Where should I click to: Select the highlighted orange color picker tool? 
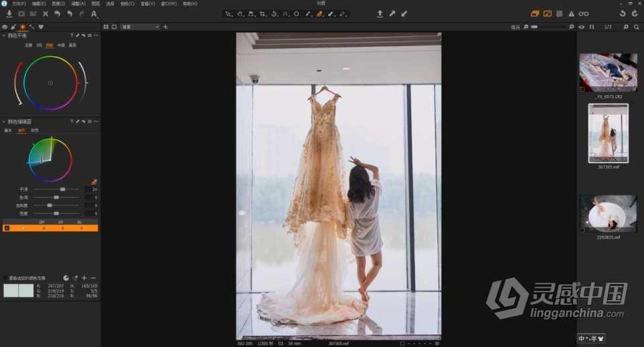[x=319, y=14]
